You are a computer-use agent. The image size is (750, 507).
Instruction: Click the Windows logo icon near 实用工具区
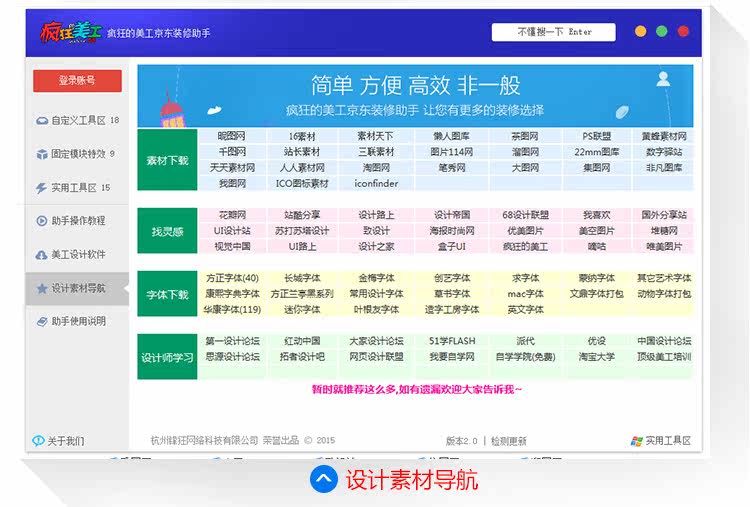click(x=637, y=441)
